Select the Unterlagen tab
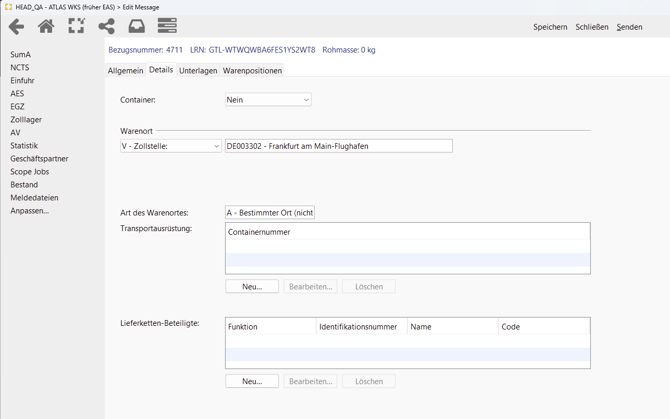This screenshot has width=670, height=419. [x=198, y=70]
